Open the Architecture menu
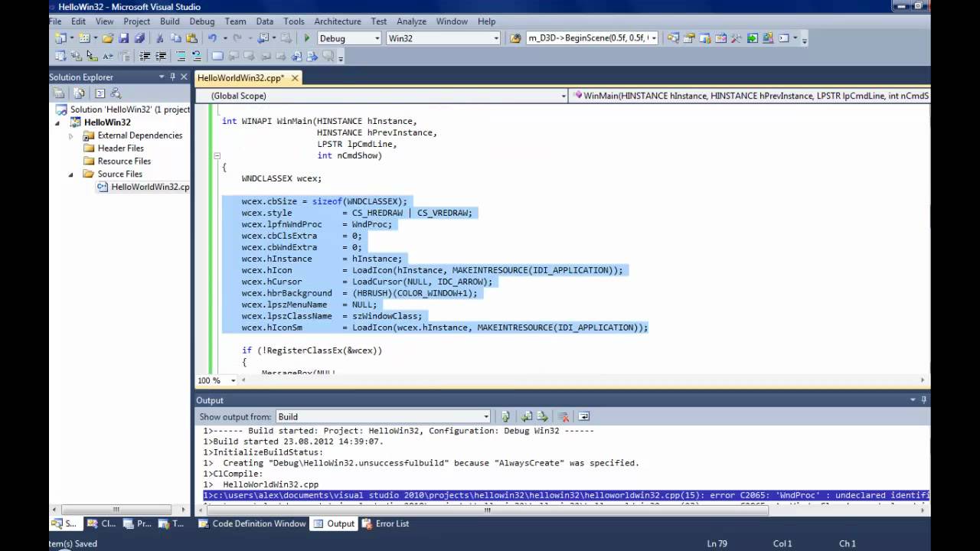The height and width of the screenshot is (551, 980). click(x=338, y=21)
